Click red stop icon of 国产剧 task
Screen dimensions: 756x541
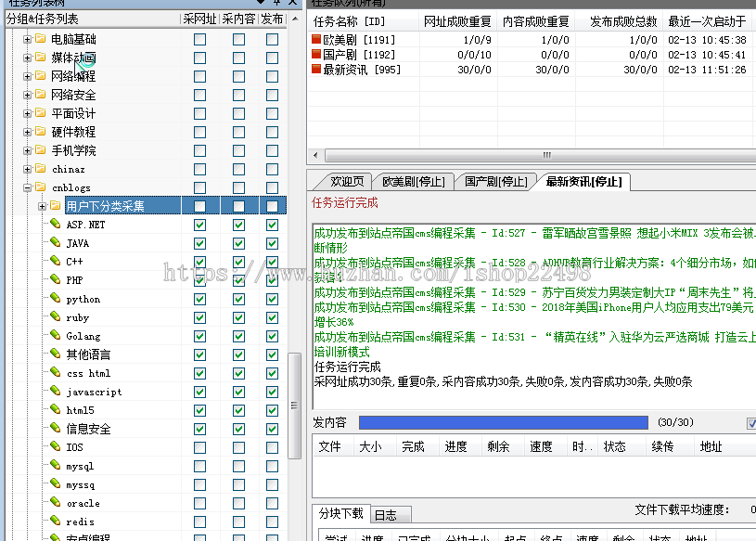point(316,54)
